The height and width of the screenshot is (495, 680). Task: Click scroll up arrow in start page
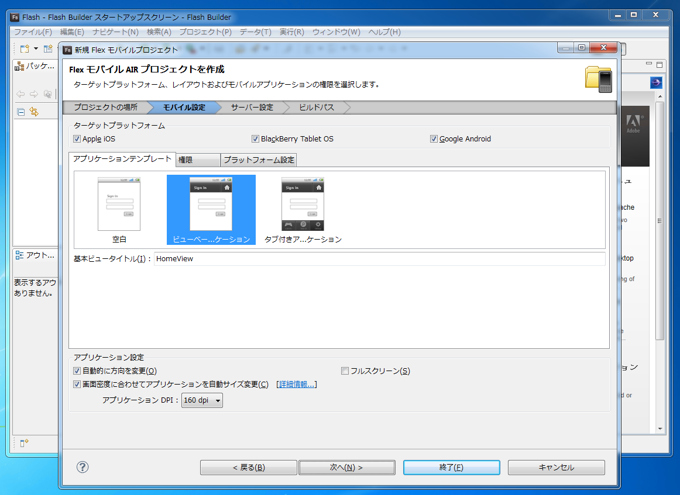[x=660, y=96]
